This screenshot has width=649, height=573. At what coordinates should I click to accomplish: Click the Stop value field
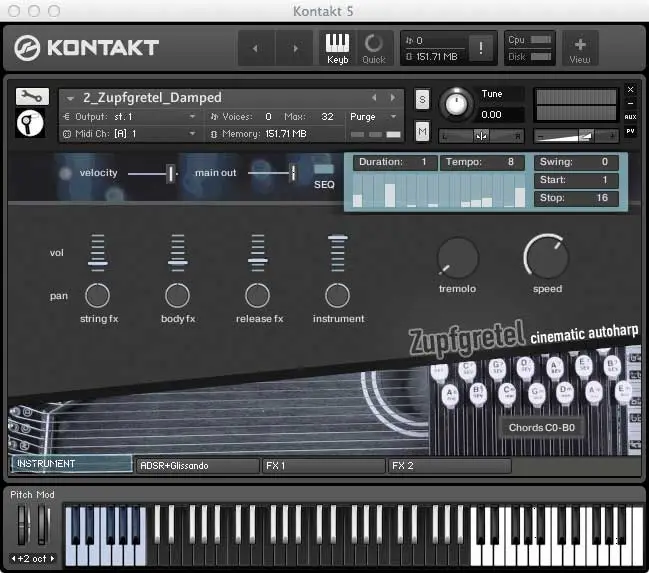point(576,198)
